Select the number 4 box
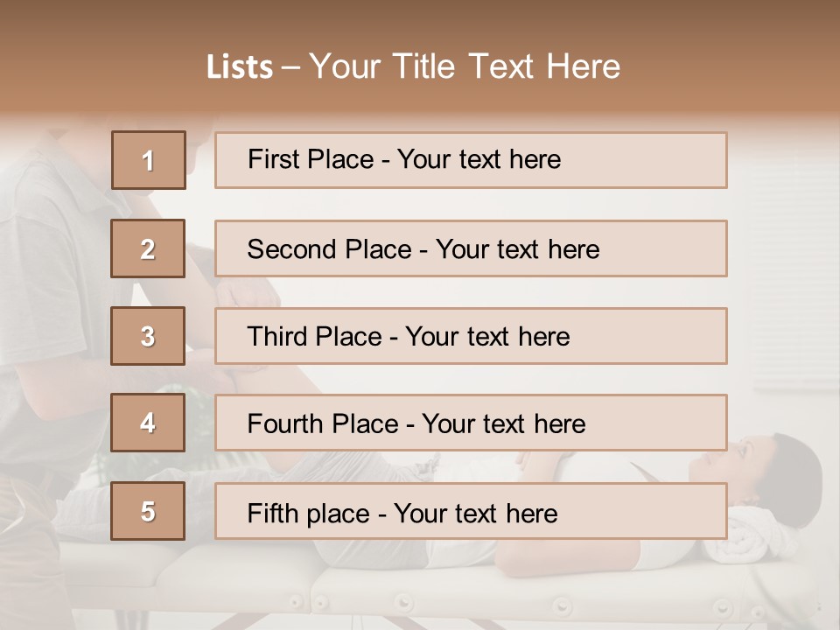Image resolution: width=840 pixels, height=630 pixels. (148, 423)
